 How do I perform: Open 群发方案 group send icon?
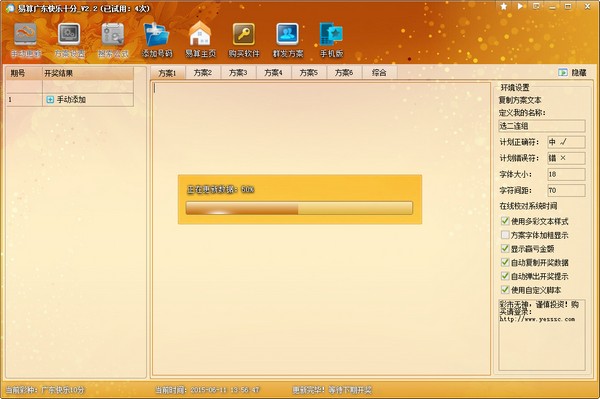(x=288, y=34)
